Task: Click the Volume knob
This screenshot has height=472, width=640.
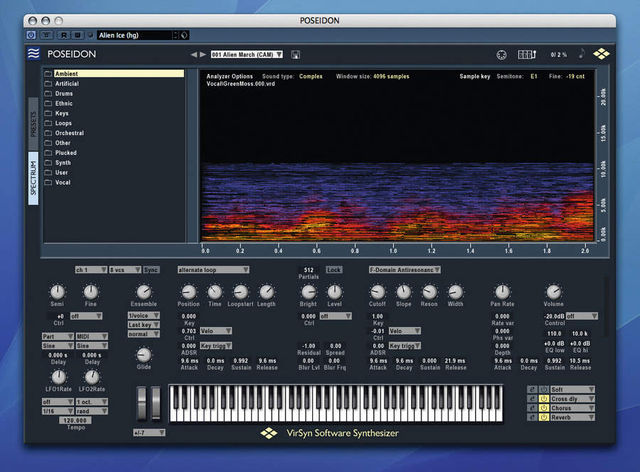Action: [553, 292]
